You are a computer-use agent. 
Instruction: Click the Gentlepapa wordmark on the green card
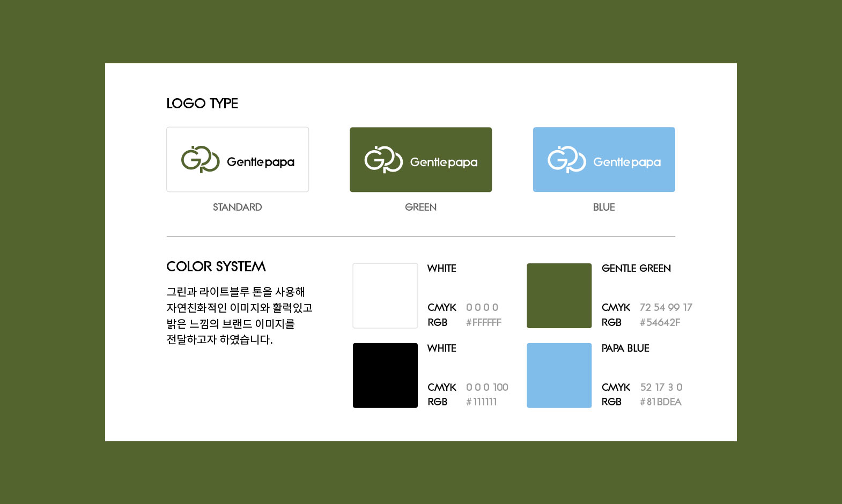tap(444, 162)
